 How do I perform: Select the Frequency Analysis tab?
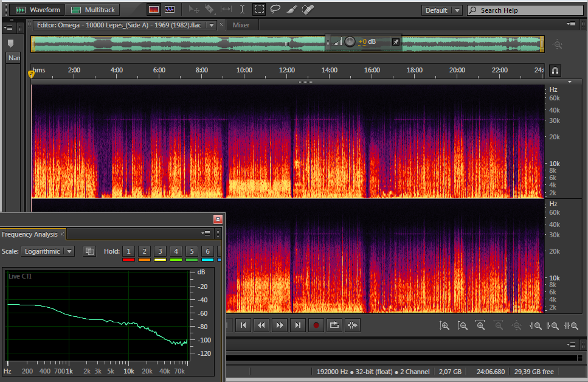(x=30, y=234)
